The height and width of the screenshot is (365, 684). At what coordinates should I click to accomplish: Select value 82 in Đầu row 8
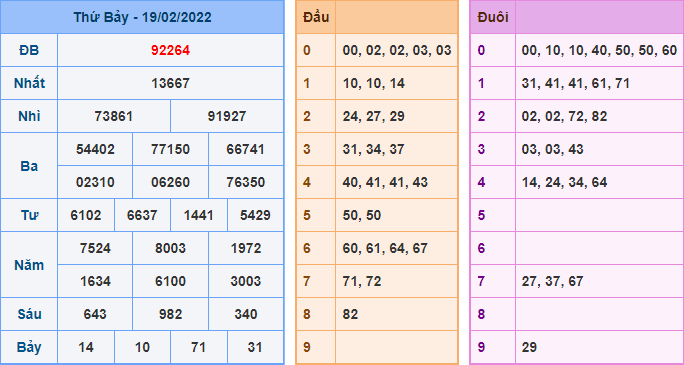click(350, 314)
